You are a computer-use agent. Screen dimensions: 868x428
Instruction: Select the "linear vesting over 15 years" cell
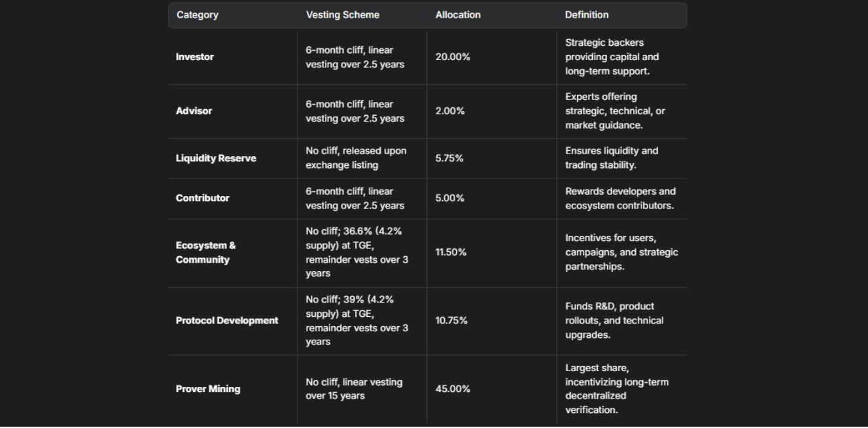pyautogui.click(x=354, y=389)
